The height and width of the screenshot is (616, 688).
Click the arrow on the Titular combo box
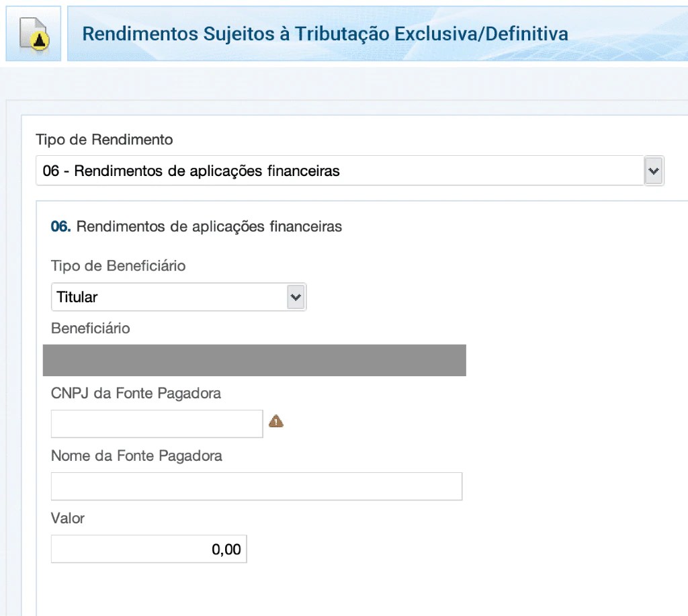(296, 297)
